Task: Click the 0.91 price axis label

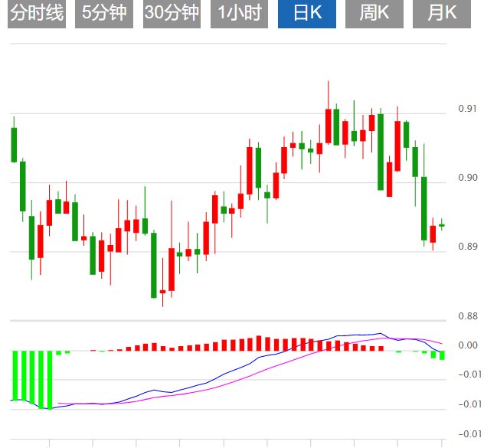Action: [468, 109]
